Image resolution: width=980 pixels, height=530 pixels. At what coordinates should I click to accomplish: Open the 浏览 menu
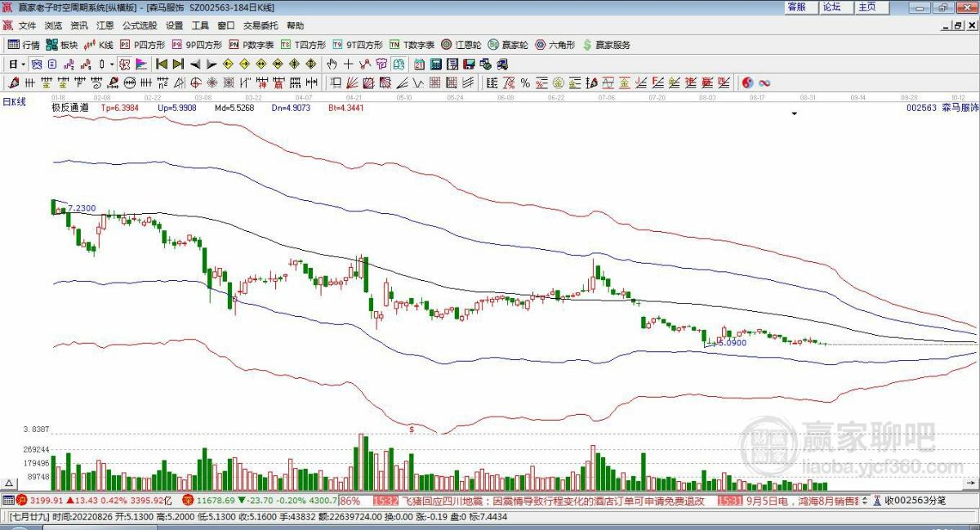pos(52,26)
